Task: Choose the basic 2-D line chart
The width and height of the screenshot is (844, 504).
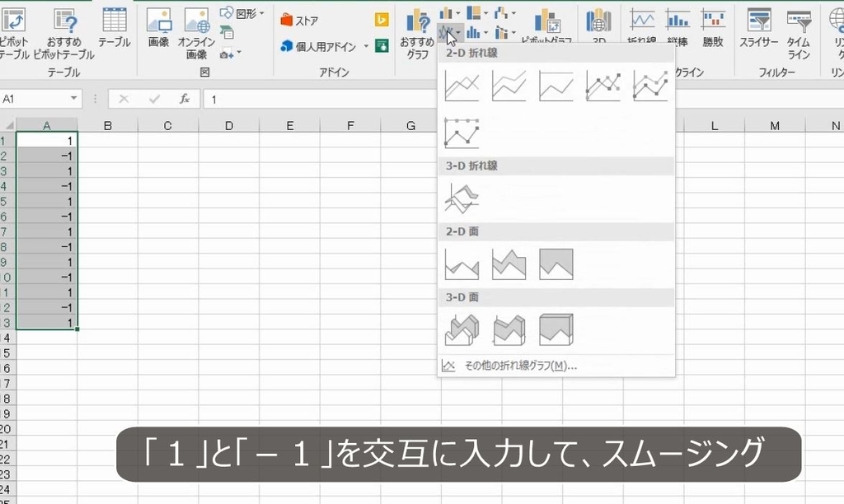Action: (462, 86)
